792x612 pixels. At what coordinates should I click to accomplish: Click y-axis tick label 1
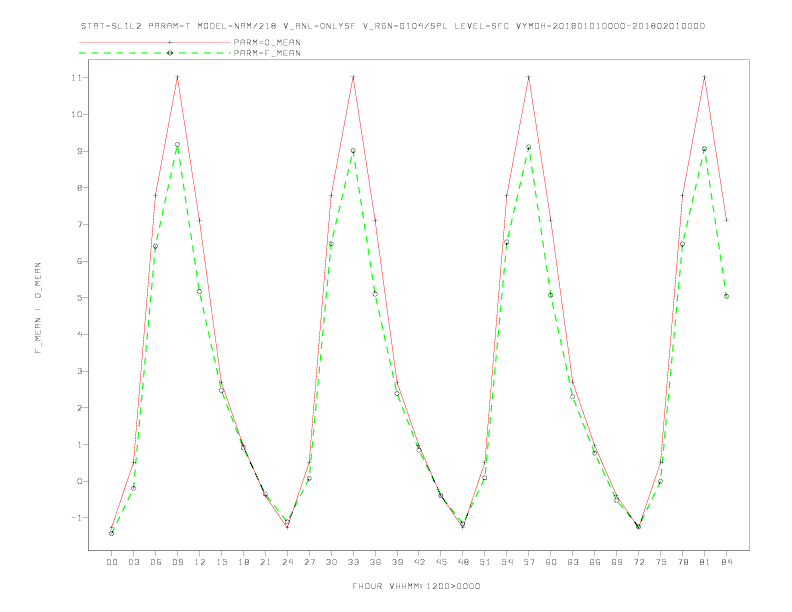[x=79, y=444]
